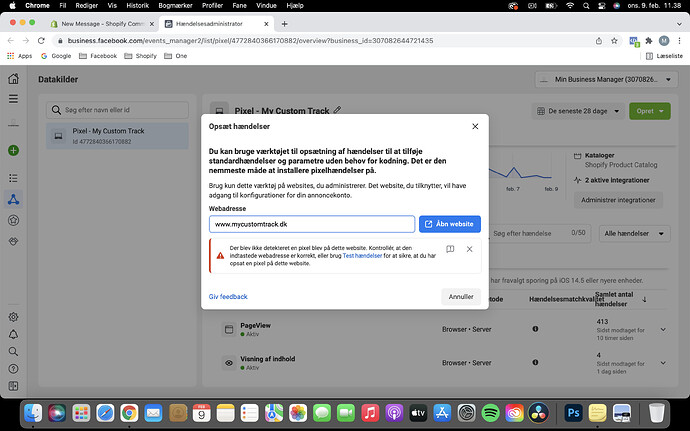
Task: Open the Bogmærker menu
Action: pyautogui.click(x=175, y=6)
